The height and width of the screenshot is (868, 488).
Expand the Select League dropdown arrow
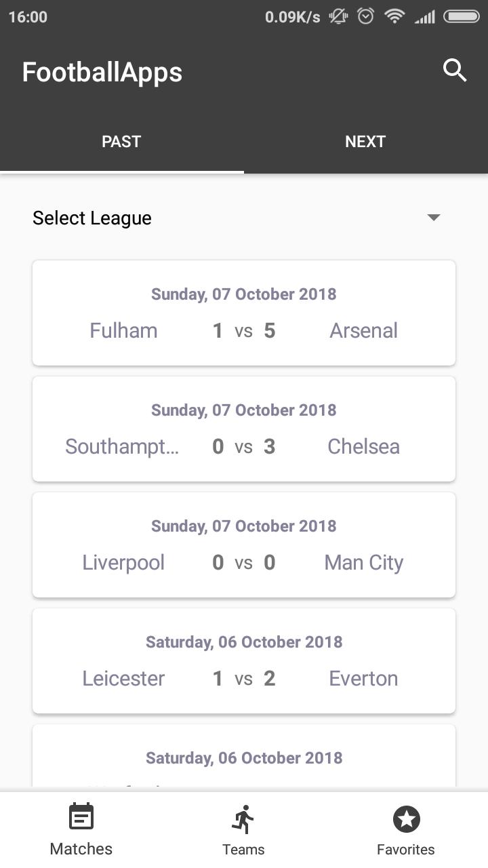tap(434, 218)
